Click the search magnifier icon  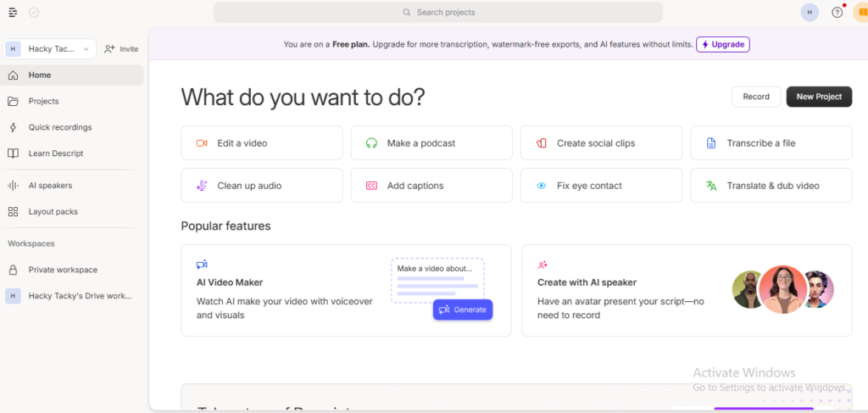[x=407, y=12]
